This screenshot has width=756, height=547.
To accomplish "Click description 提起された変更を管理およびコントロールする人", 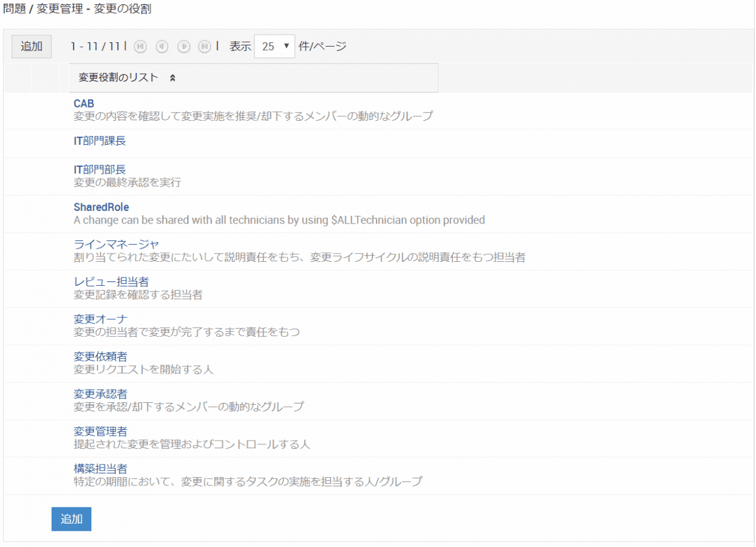I will [192, 444].
